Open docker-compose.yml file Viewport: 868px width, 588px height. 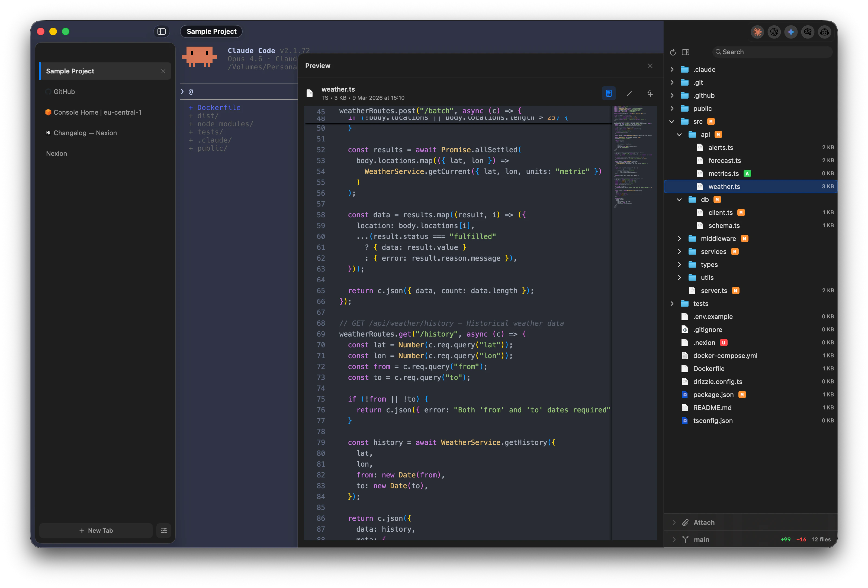[750, 356]
